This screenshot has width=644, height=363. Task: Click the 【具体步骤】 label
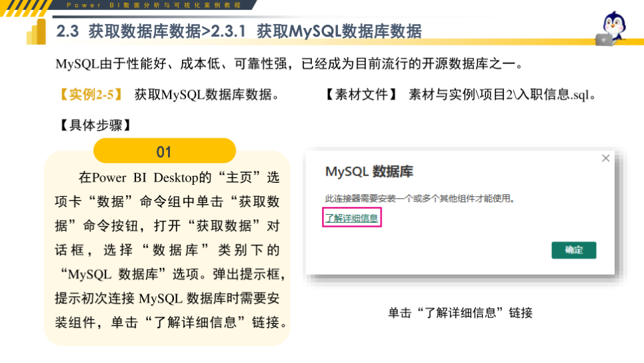click(x=95, y=125)
